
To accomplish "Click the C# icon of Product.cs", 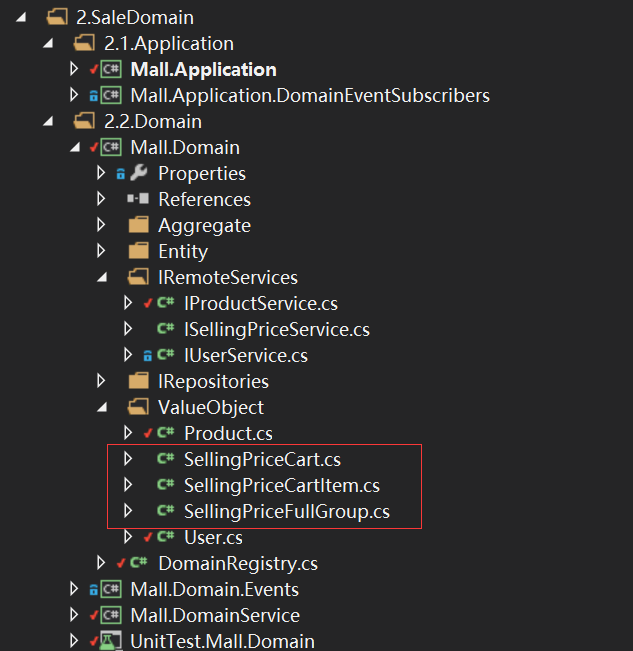I will (x=165, y=433).
